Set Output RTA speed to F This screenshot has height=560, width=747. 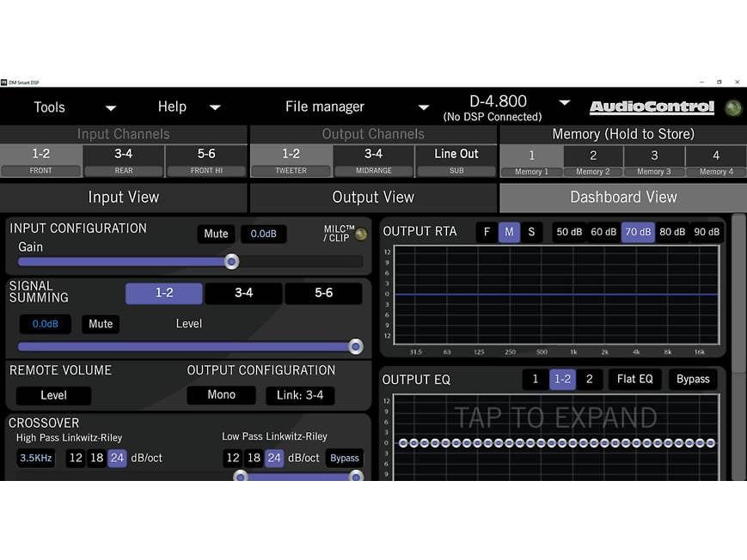pos(487,232)
